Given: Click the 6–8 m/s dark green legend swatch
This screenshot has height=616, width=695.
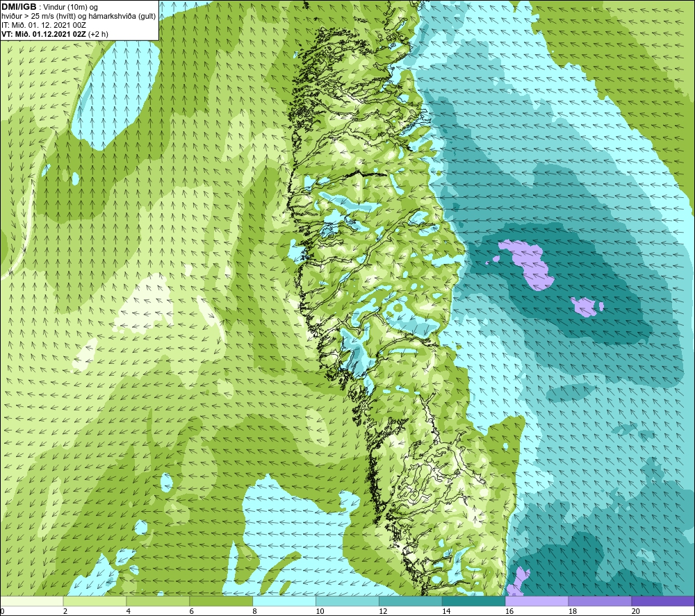Looking at the screenshot, I should [x=221, y=601].
